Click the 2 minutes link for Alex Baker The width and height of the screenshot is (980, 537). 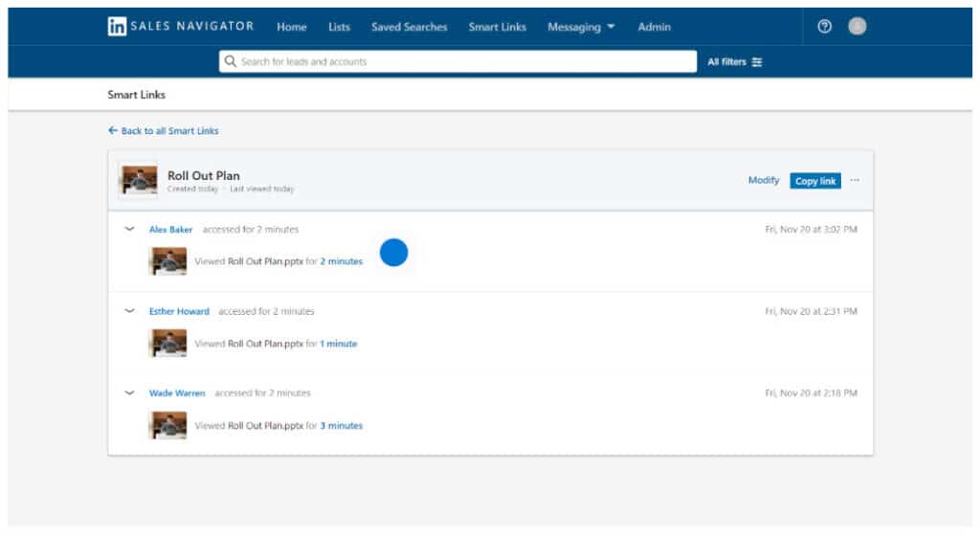(x=342, y=261)
